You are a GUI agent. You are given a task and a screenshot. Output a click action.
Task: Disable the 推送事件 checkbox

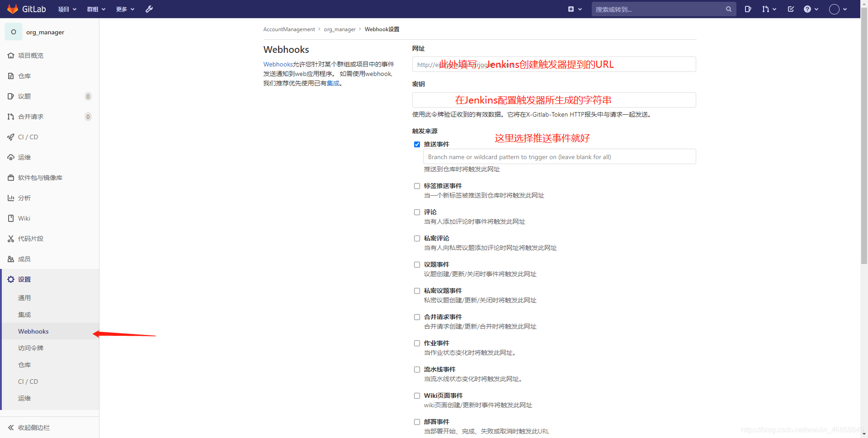[x=417, y=144]
